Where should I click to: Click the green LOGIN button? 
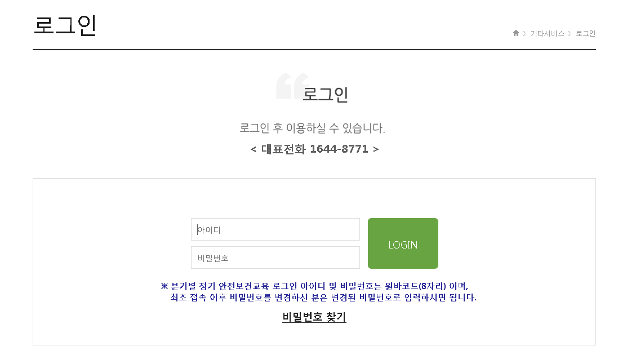403,243
